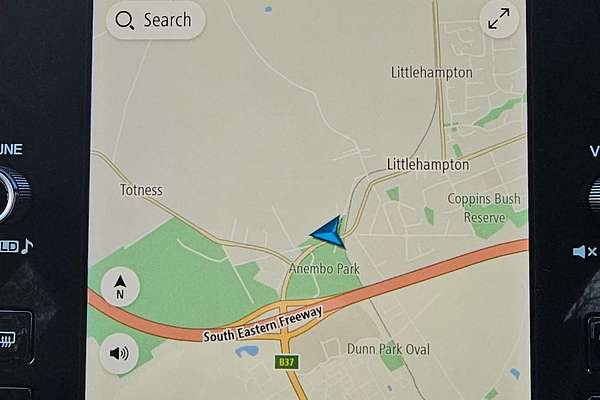600x400 pixels.
Task: Select the Dunn Park Oval label
Action: (388, 349)
